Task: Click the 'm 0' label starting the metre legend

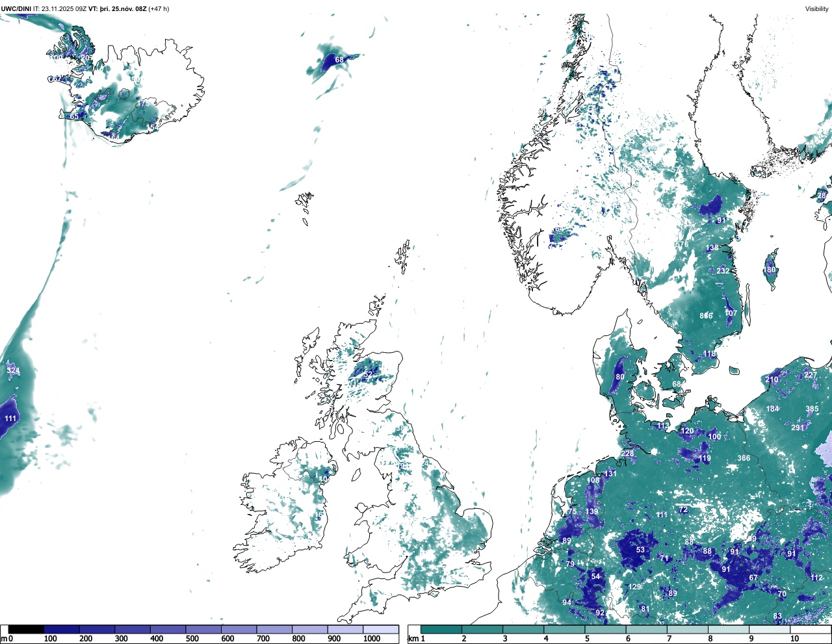Action: click(x=6, y=639)
